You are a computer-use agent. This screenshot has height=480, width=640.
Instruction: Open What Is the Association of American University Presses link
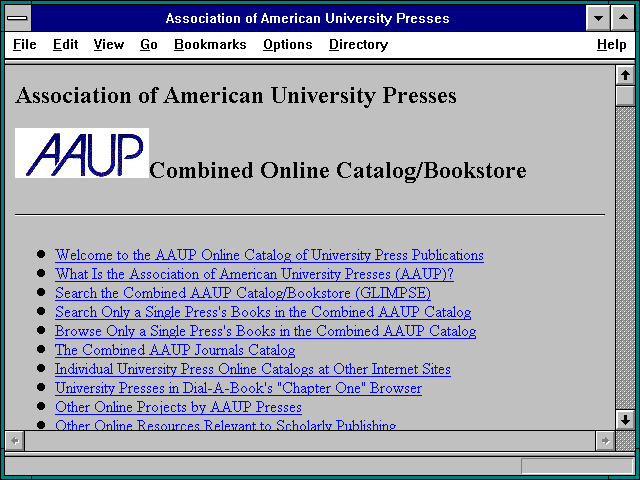(254, 274)
